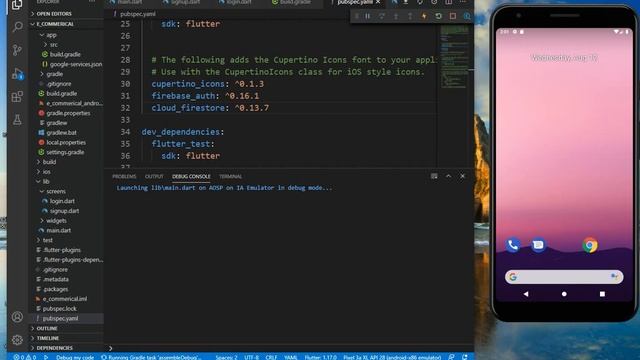Open the Phone app on the emulator
The width and height of the screenshot is (640, 360).
coord(513,245)
